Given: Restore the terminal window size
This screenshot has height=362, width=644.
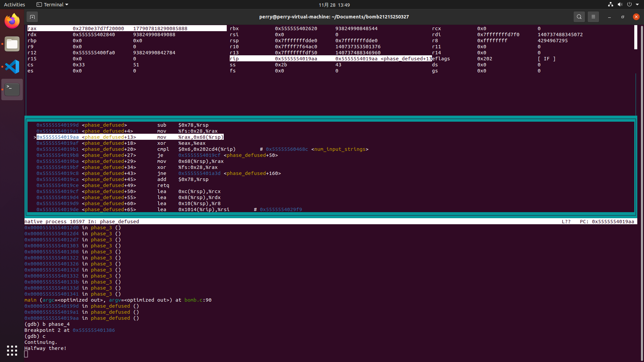Looking at the screenshot, I should [x=623, y=17].
